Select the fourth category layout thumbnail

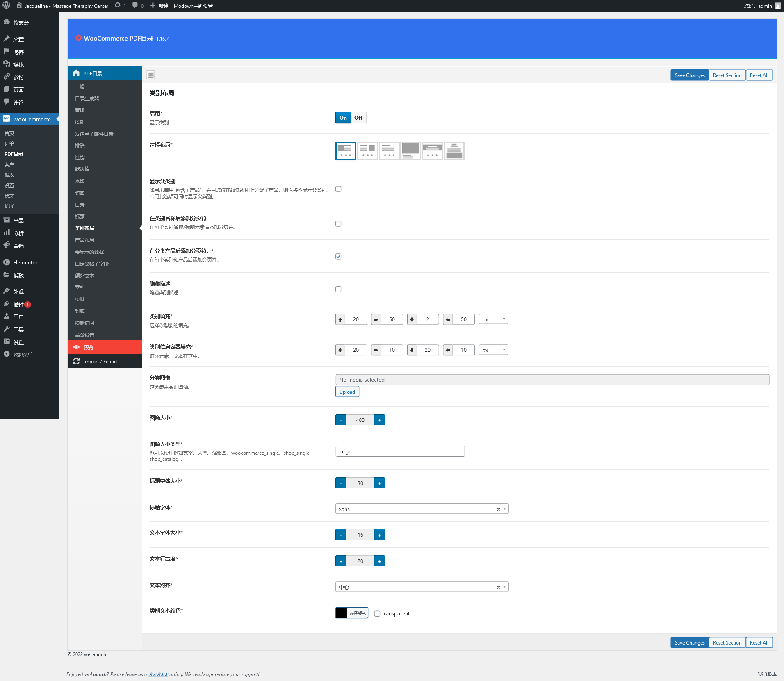coord(411,151)
